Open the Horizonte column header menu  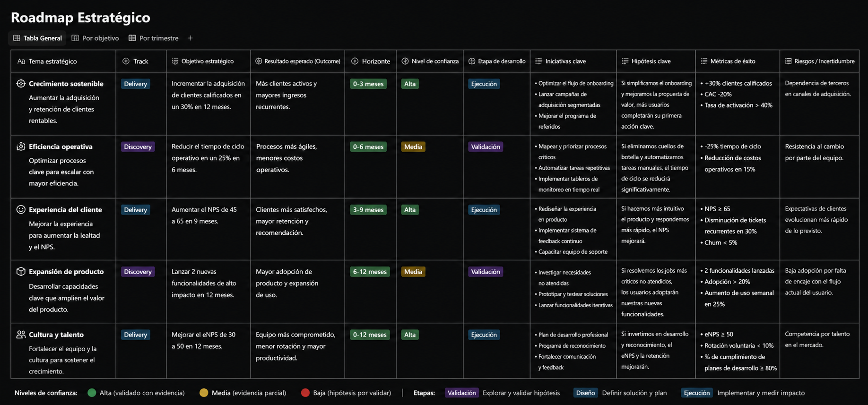coord(371,61)
